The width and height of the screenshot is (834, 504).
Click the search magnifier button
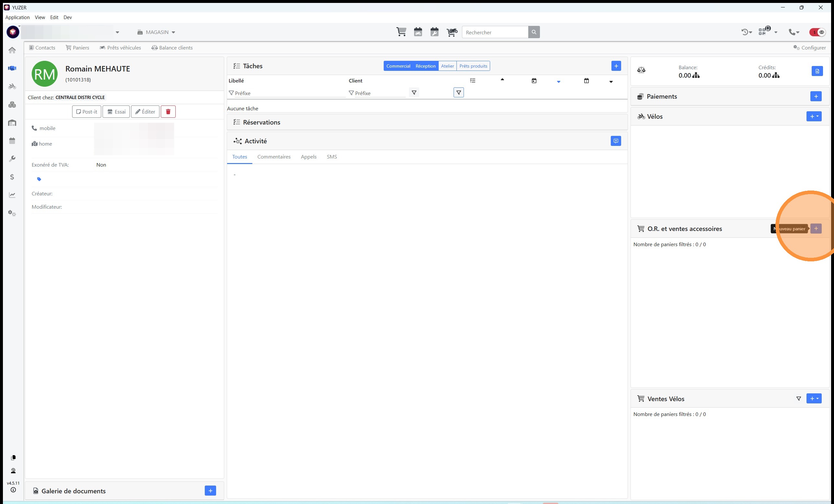click(534, 32)
